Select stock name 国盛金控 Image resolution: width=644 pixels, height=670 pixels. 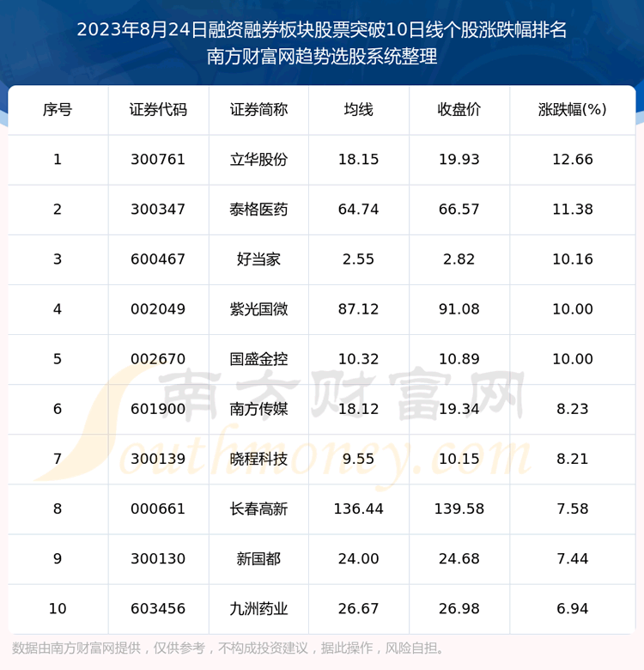coord(258,359)
